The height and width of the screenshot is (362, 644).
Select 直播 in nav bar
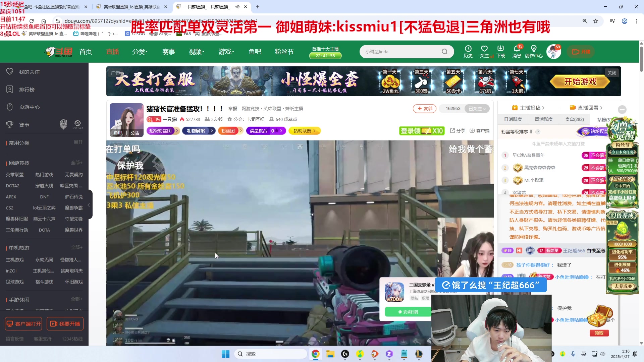coord(112,52)
